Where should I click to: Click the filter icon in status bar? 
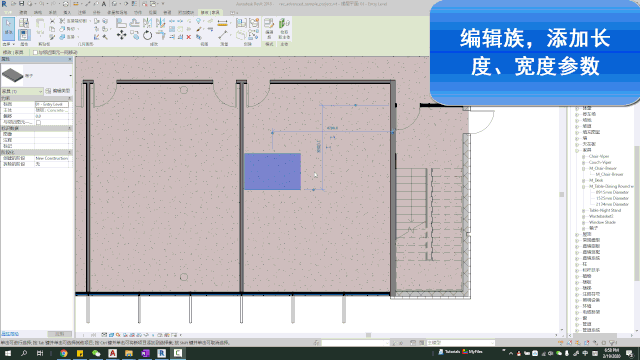point(612,343)
